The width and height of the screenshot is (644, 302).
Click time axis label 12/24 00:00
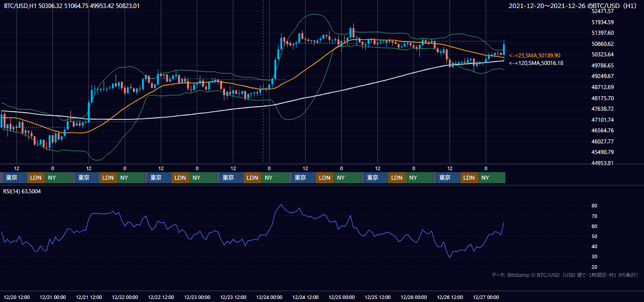pyautogui.click(x=270, y=297)
